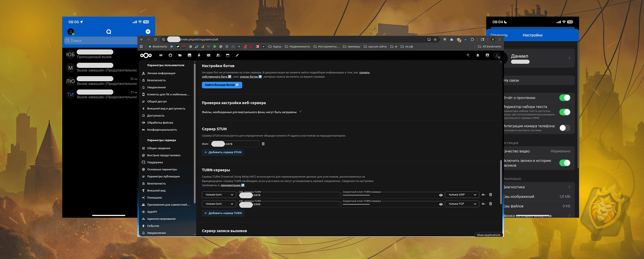Viewport: 644px width, 259px height.
Task: Click 'Добавить сервер TURN' button
Action: pyautogui.click(x=223, y=213)
